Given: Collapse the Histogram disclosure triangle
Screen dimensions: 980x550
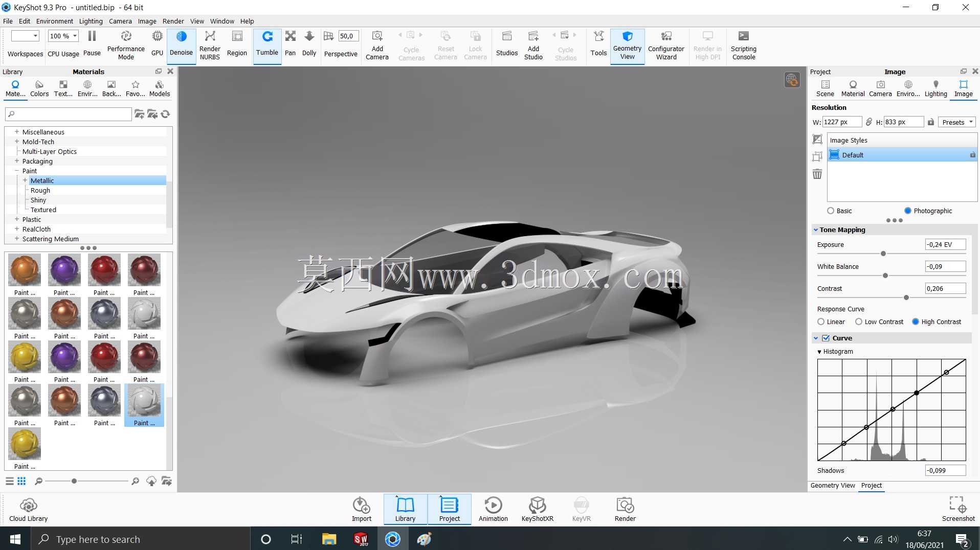Looking at the screenshot, I should pos(819,352).
